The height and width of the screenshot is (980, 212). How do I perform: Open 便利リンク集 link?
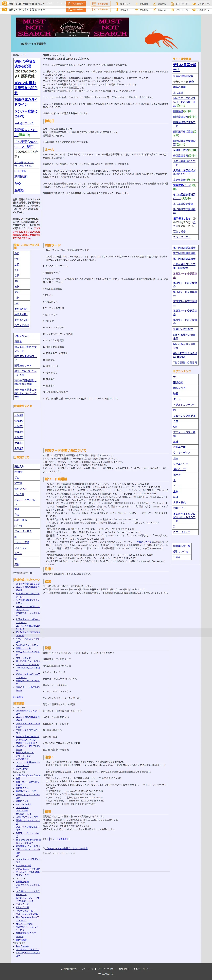[180, 552]
